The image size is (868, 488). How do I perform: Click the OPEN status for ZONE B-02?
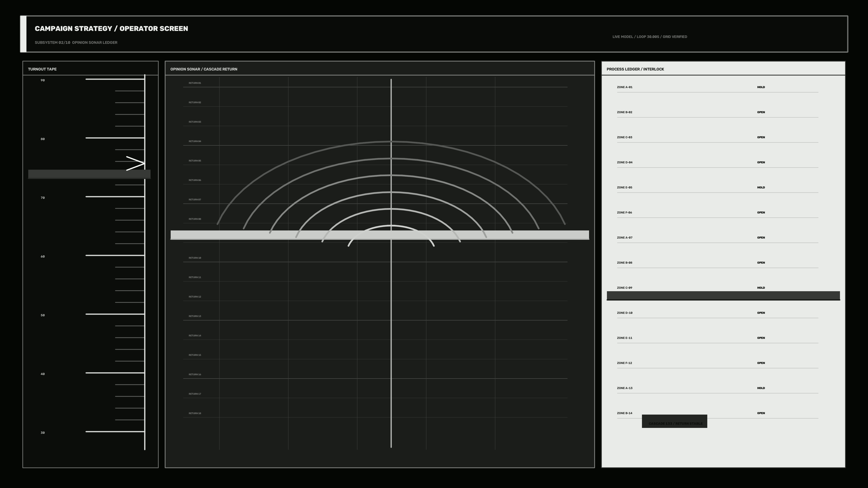coord(761,112)
